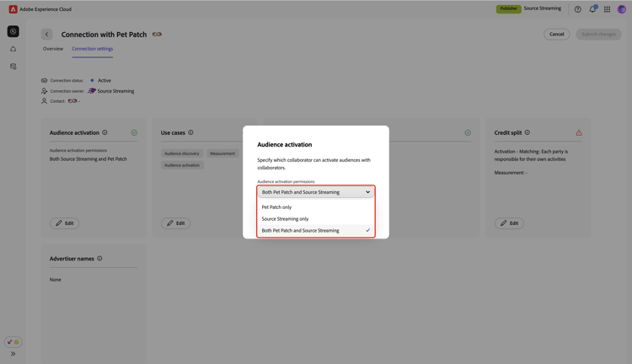Viewport: 632px width, 364px height.
Task: Click the info icon next to Use cases
Action: (190, 132)
